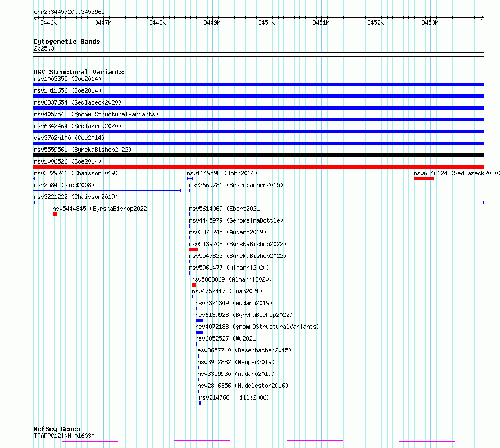Click the 3446k ruler tick label
The image size is (500, 448).
[48, 22]
